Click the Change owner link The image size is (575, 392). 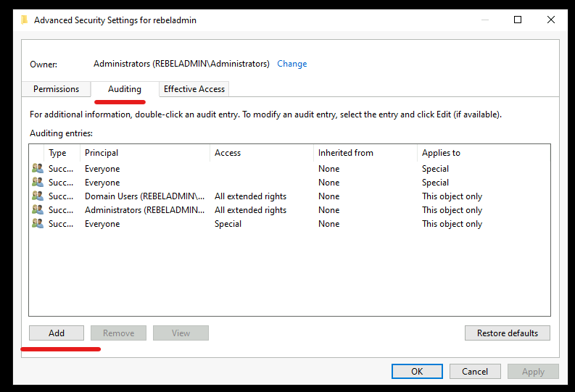coord(292,64)
